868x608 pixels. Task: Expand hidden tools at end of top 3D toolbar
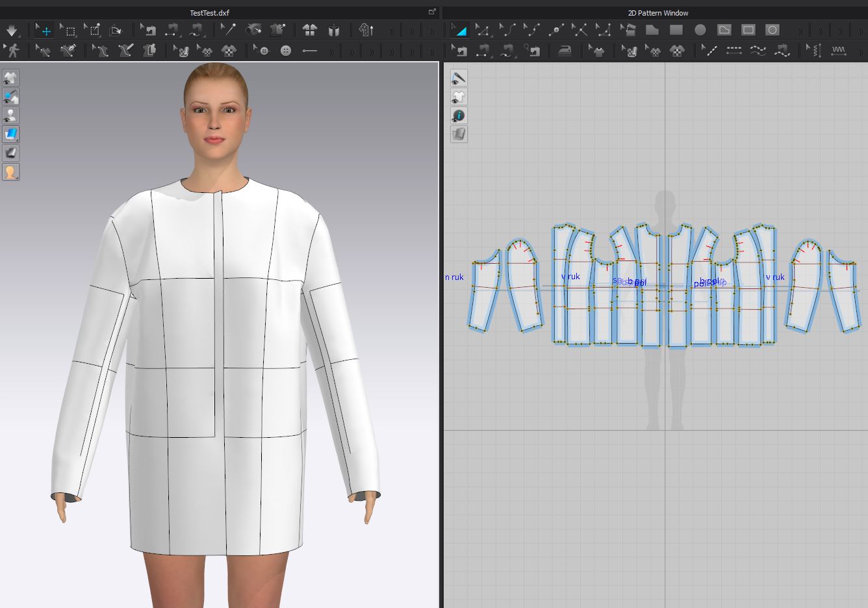[x=431, y=31]
